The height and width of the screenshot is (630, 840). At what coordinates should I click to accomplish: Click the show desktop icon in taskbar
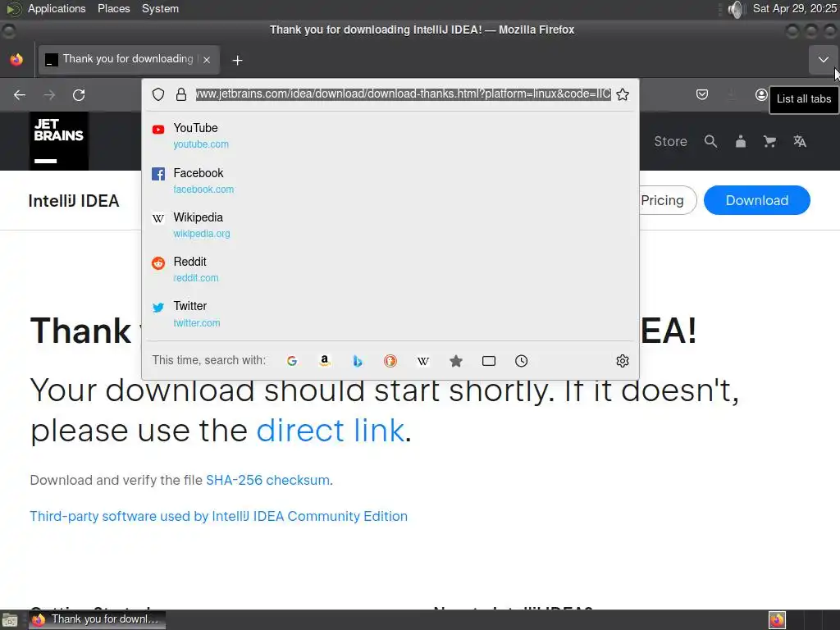point(10,620)
